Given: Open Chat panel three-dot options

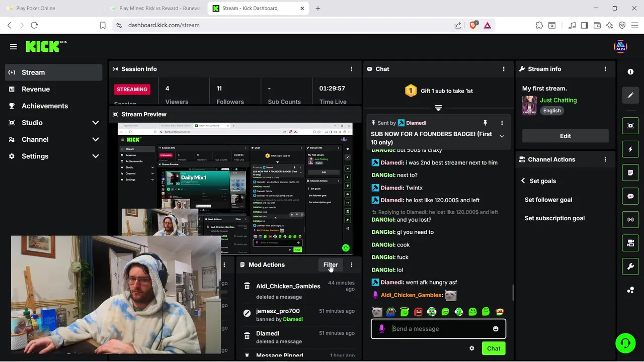Looking at the screenshot, I should pyautogui.click(x=504, y=69).
